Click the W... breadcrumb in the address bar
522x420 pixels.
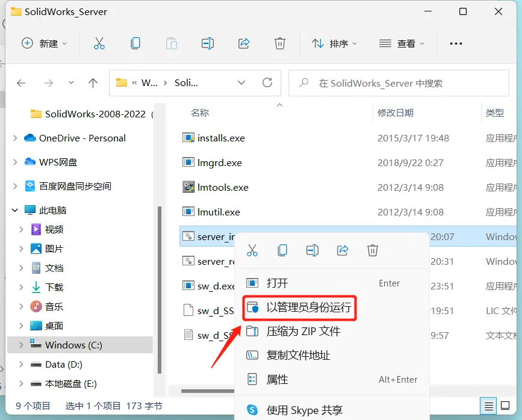149,82
